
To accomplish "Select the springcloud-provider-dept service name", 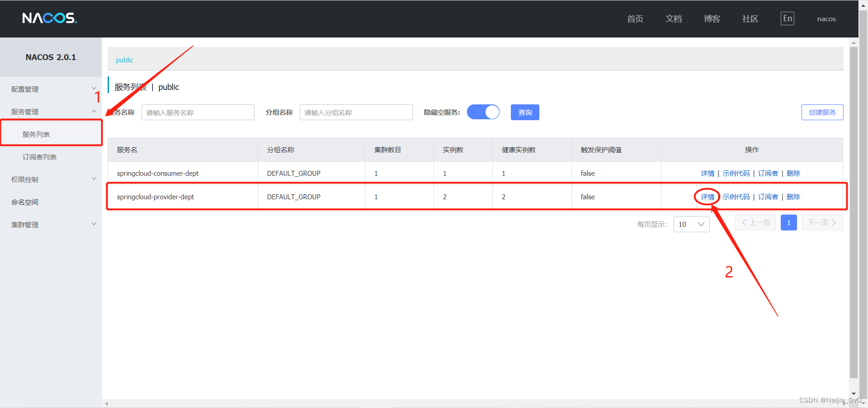I will (156, 197).
